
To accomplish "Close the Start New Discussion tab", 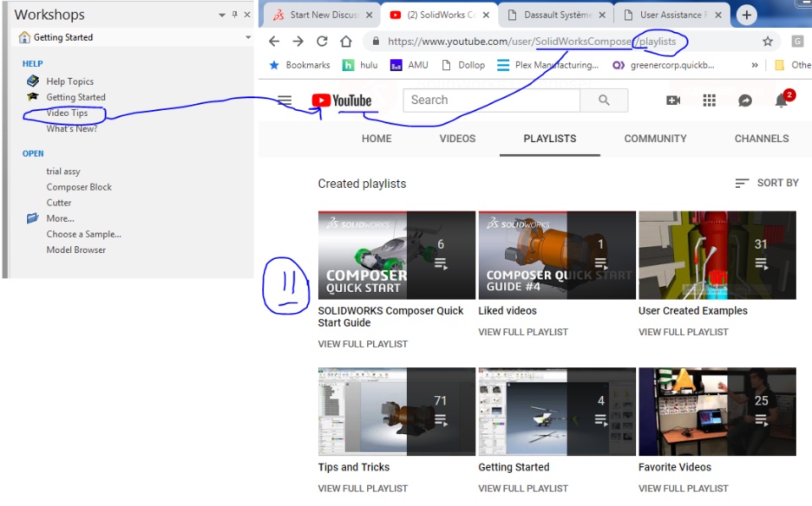I will pyautogui.click(x=369, y=15).
